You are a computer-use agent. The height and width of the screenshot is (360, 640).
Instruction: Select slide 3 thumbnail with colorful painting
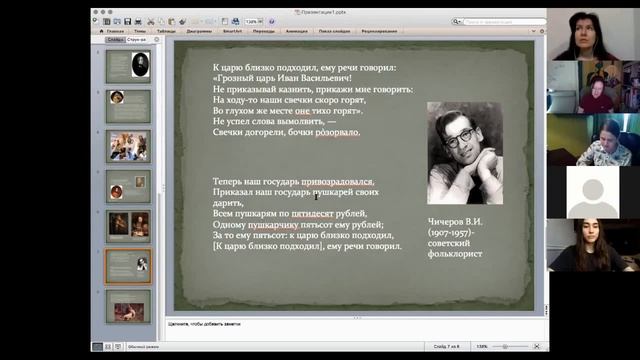point(128,146)
